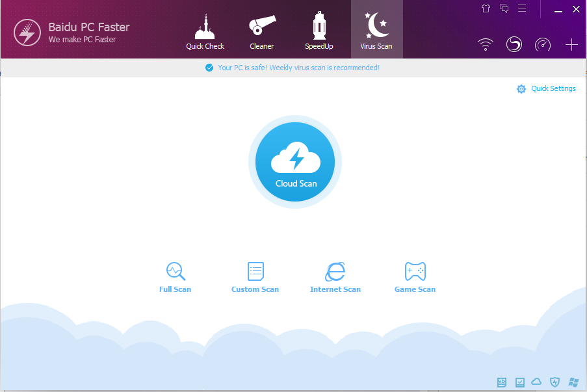
Task: Click the lightning shield protection icon
Action: [554, 382]
